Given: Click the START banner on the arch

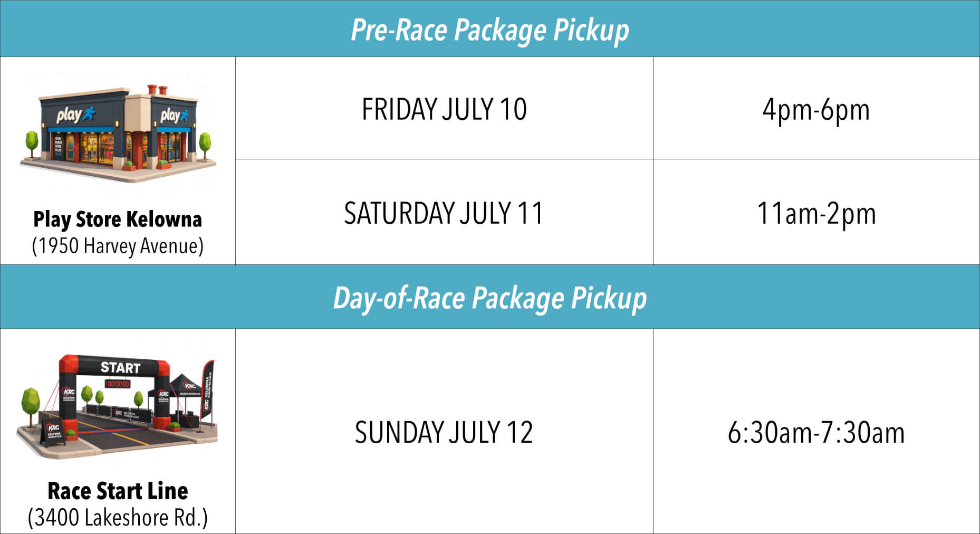Looking at the screenshot, I should tap(120, 368).
